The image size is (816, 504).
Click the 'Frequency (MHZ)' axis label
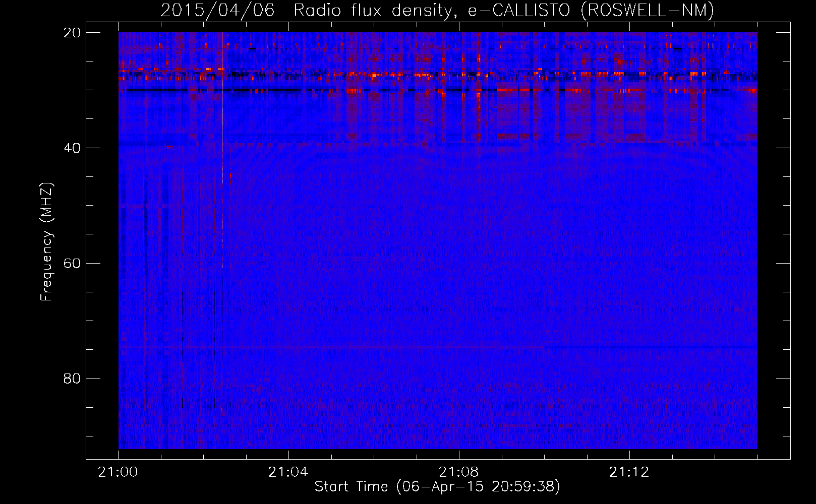point(46,242)
